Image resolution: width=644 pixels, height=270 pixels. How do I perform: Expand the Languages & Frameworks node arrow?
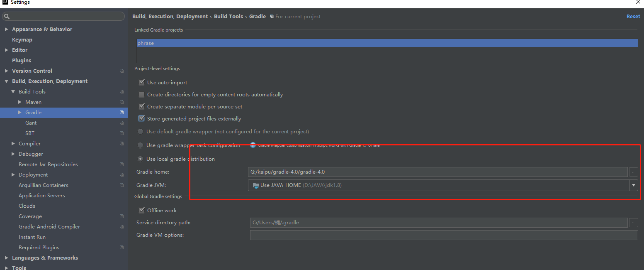(x=6, y=258)
